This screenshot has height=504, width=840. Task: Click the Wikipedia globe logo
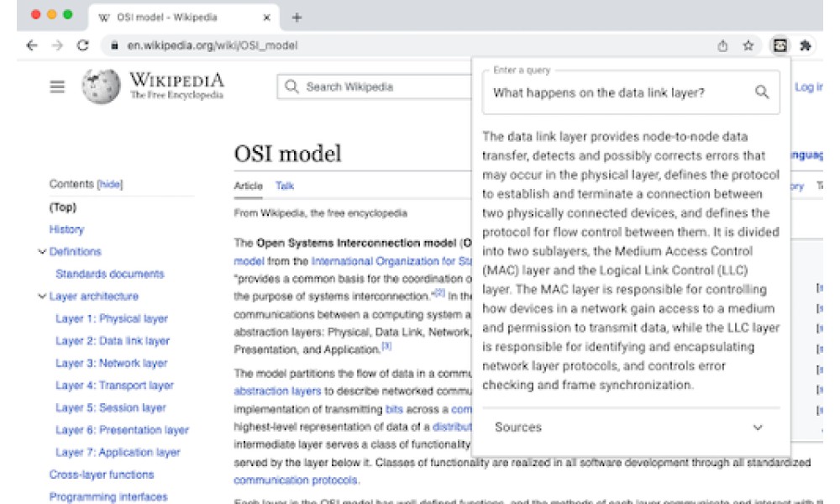point(101,87)
